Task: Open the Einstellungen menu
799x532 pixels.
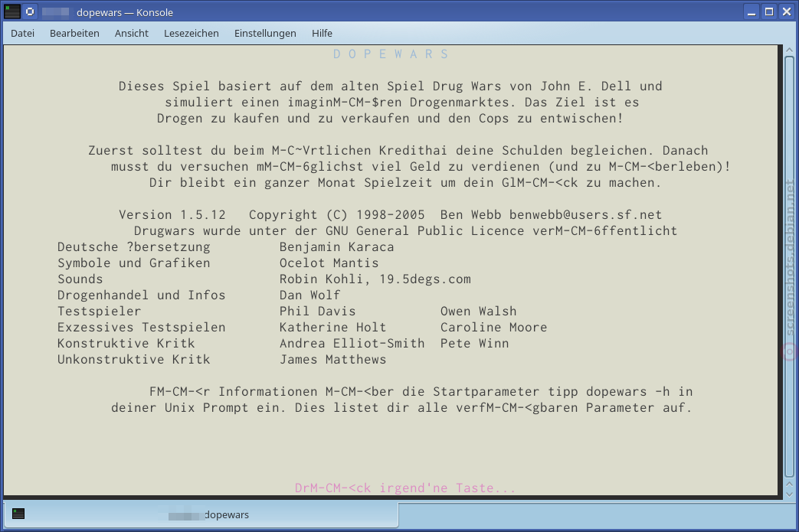Action: tap(265, 33)
